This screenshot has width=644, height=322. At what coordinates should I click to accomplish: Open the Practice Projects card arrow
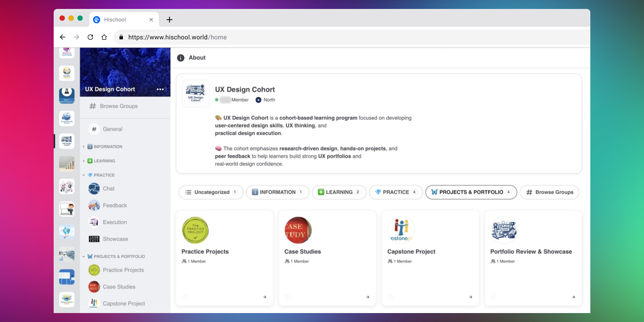[265, 297]
